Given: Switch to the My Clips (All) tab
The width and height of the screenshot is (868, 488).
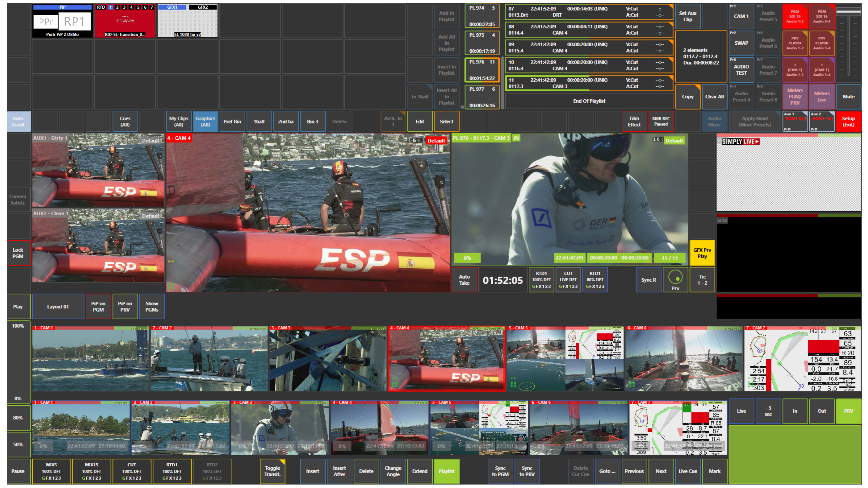Looking at the screenshot, I should 179,121.
